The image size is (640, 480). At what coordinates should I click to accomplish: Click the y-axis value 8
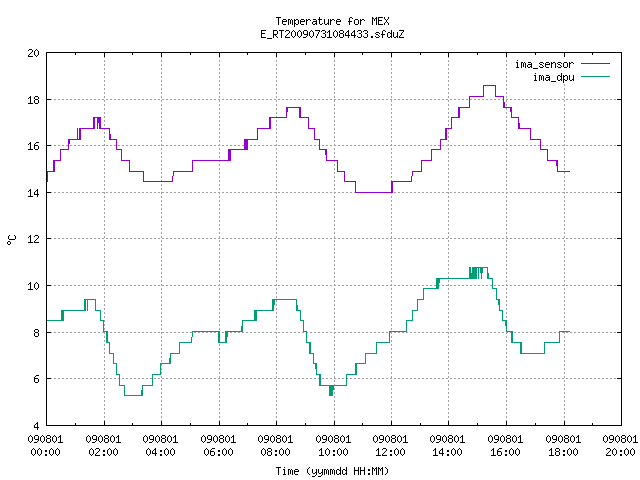36,333
